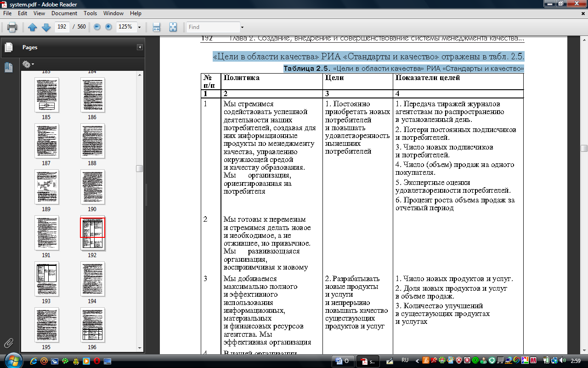Image resolution: width=588 pixels, height=368 pixels.
Task: Click the document vertical scrollbar thumb
Action: click(584, 148)
